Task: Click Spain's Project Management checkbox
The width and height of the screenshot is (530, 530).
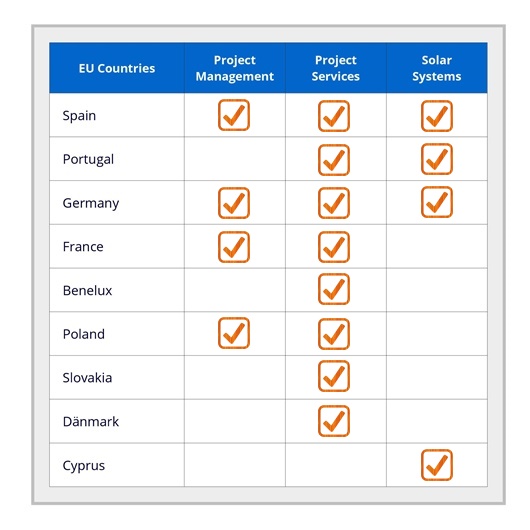Action: coord(234,115)
